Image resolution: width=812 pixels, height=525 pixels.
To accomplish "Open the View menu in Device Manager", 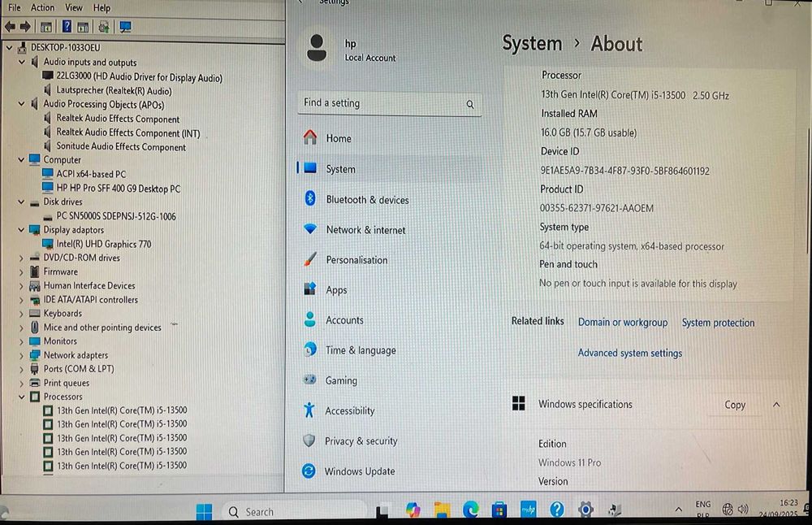I will (74, 7).
